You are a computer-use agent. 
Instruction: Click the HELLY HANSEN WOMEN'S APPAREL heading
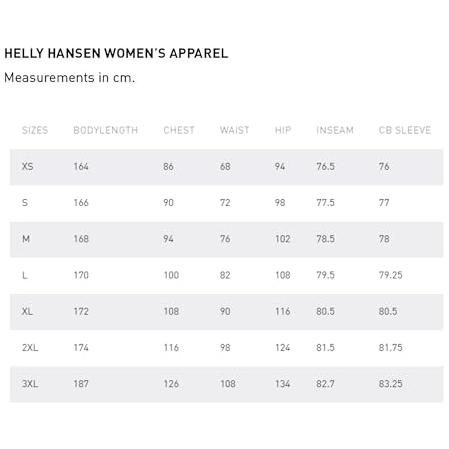coord(116,53)
